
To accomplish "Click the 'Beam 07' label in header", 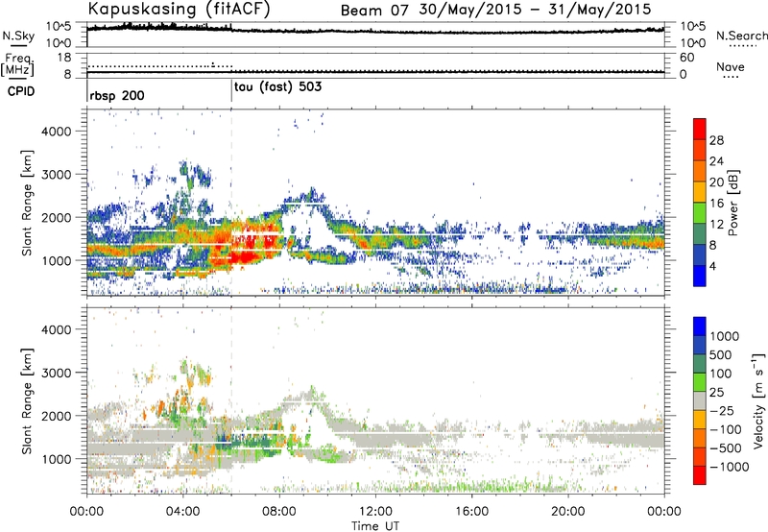I will click(x=374, y=11).
